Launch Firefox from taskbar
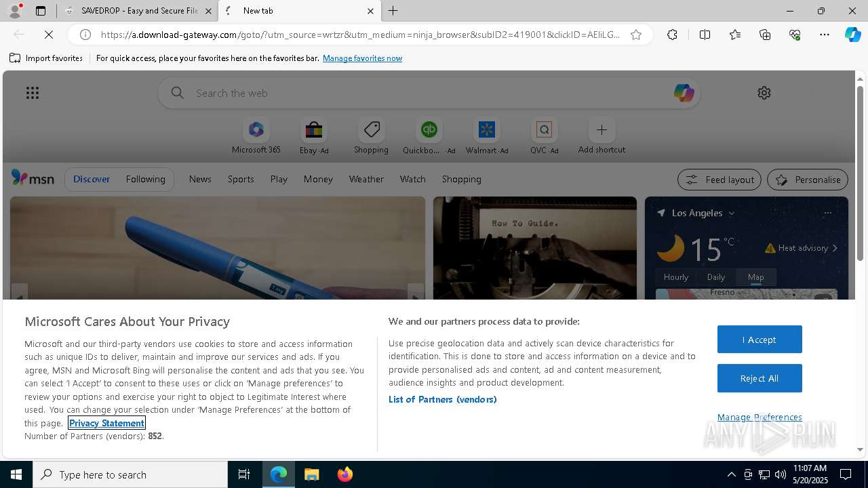Screen dimensions: 868x488 pyautogui.click(x=344, y=474)
